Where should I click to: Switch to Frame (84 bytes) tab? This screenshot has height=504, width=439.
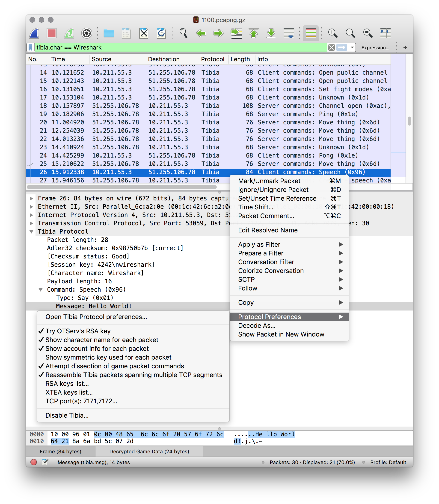(60, 451)
